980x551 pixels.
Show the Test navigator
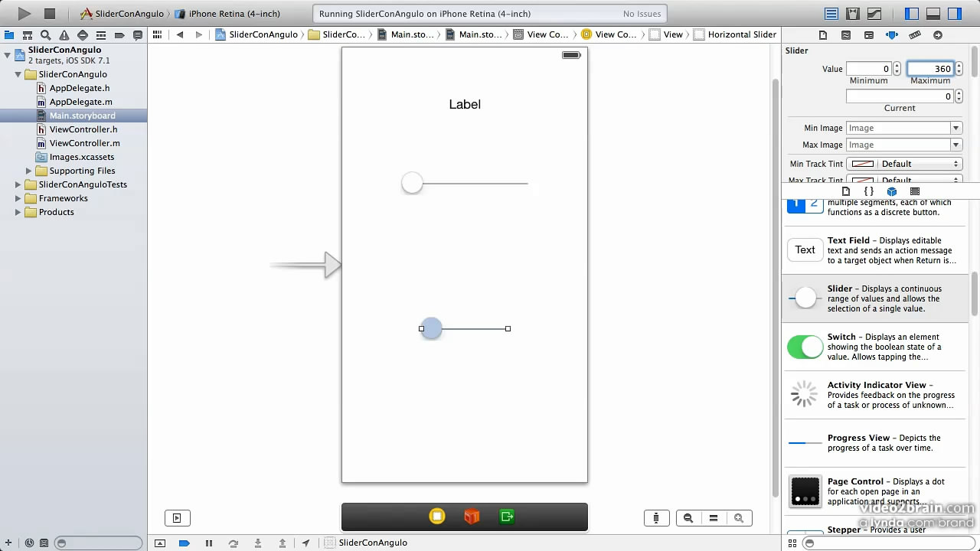(x=83, y=35)
